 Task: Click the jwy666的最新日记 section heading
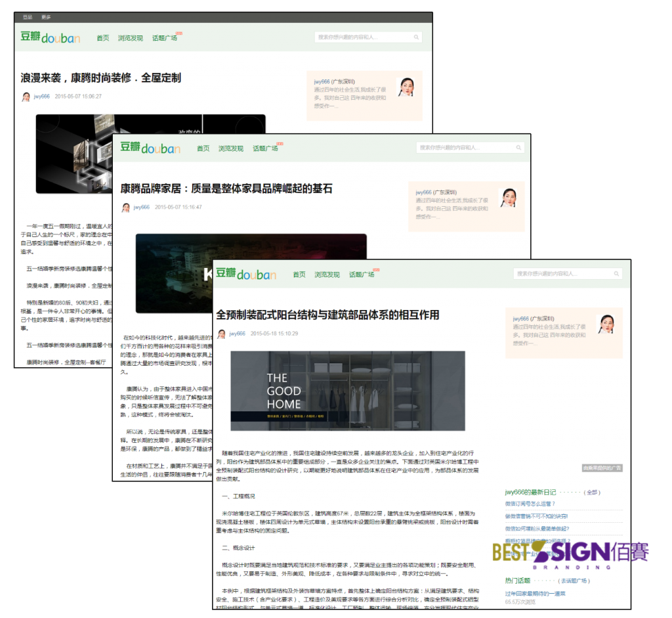530,493
